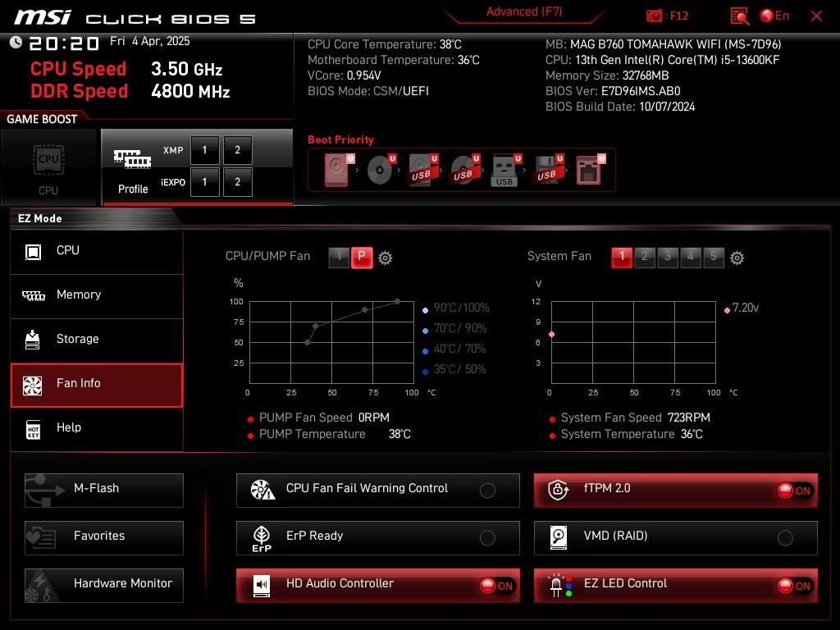
Task: Click the EZ Mode header label
Action: (x=39, y=218)
